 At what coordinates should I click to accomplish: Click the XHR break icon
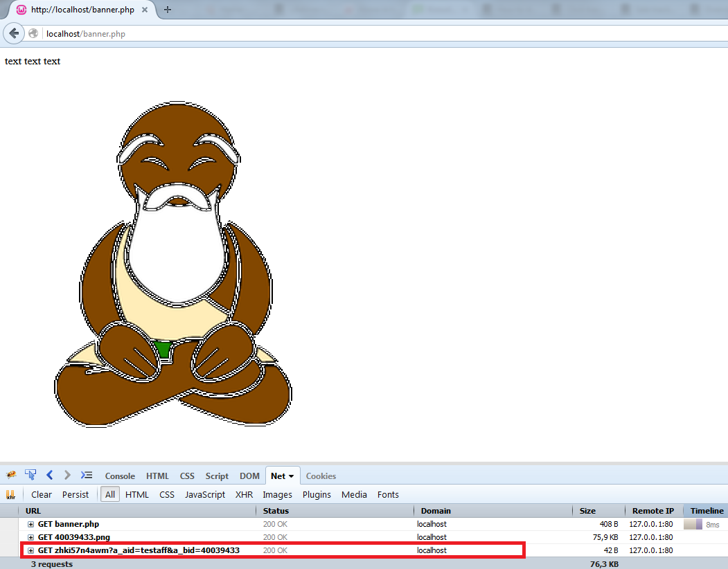click(11, 495)
